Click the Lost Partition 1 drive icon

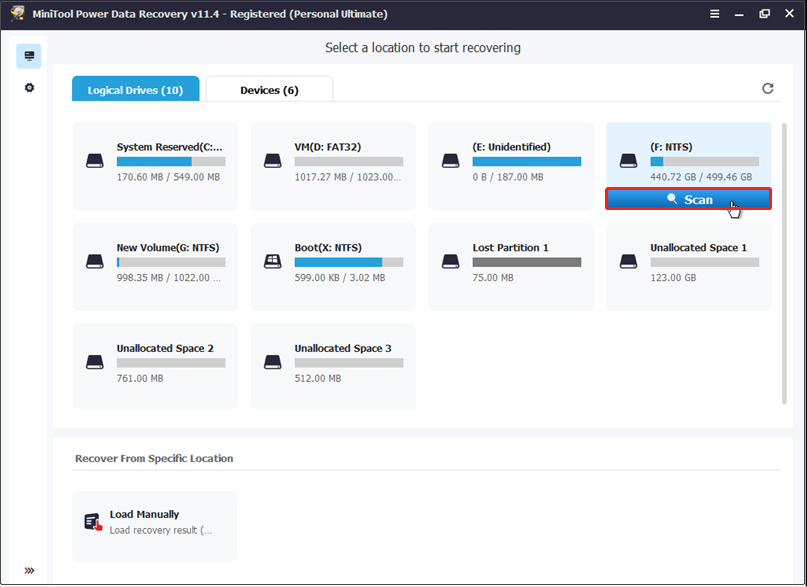click(x=450, y=260)
